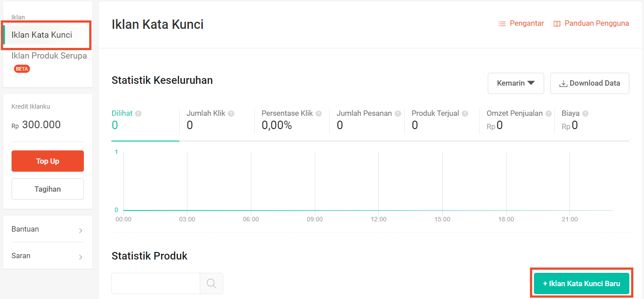
Task: Click the magnifier search icon button
Action: (211, 283)
